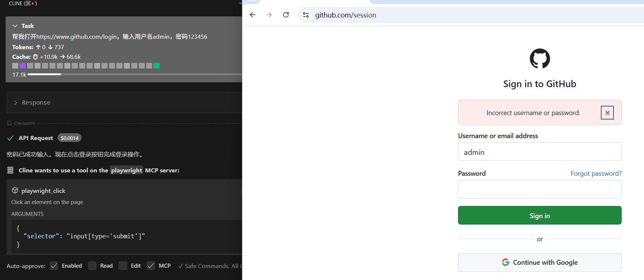Click the Checkpoint bookmark icon
The width and height of the screenshot is (644, 280).
tap(9, 123)
